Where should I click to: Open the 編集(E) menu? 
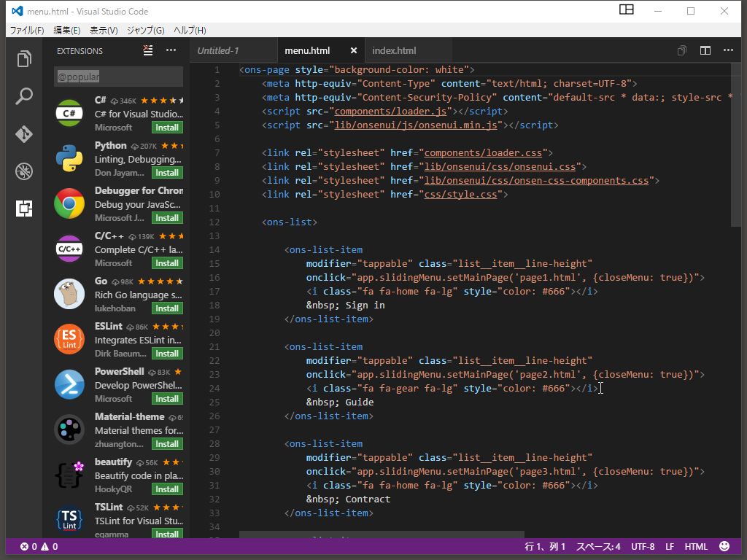click(66, 30)
